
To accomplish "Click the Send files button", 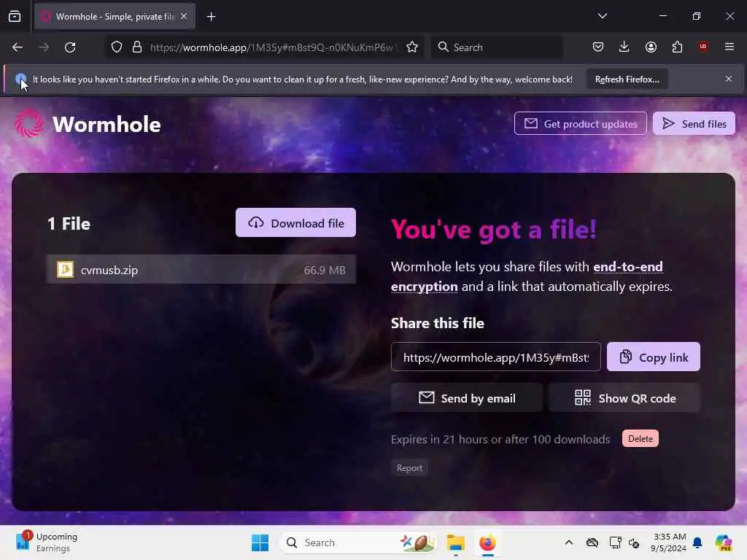I will click(694, 124).
